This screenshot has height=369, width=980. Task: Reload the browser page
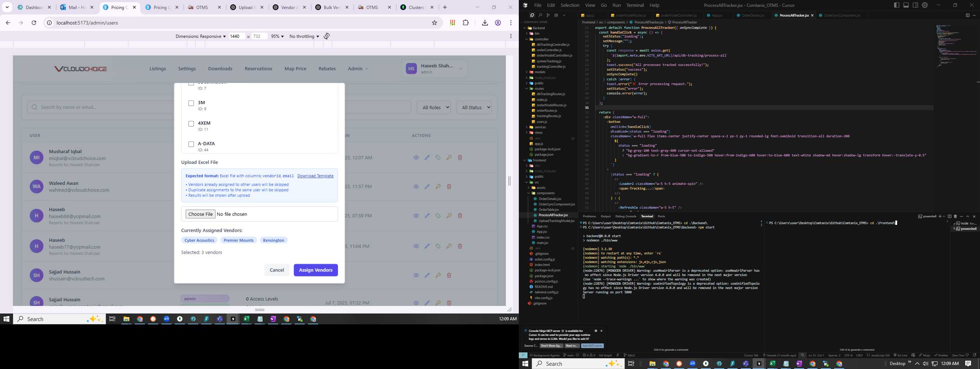(34, 23)
